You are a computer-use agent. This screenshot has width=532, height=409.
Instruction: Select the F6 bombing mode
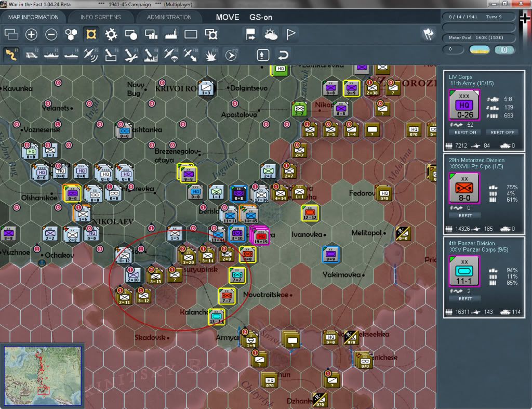coord(111,55)
